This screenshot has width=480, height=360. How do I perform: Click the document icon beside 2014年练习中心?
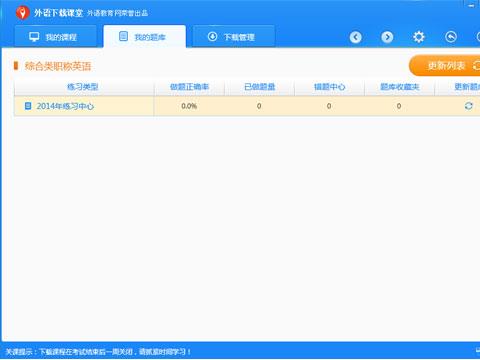point(28,106)
